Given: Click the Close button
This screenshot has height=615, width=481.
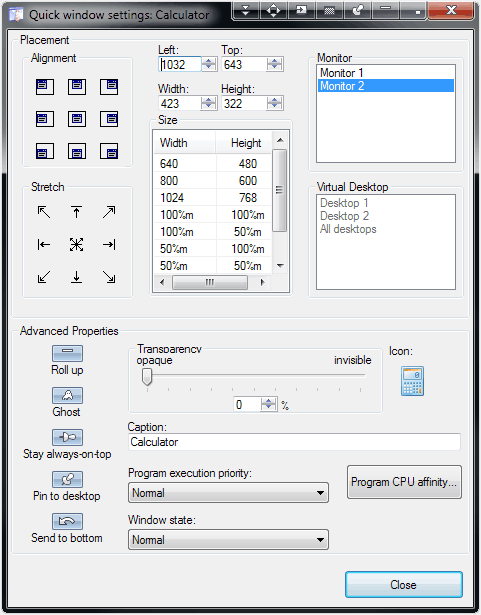Looking at the screenshot, I should [x=404, y=585].
